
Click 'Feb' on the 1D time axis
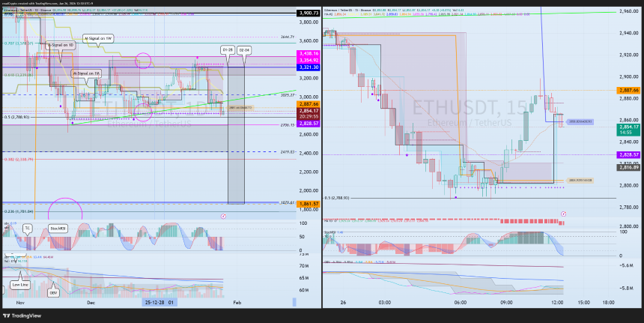237,303
